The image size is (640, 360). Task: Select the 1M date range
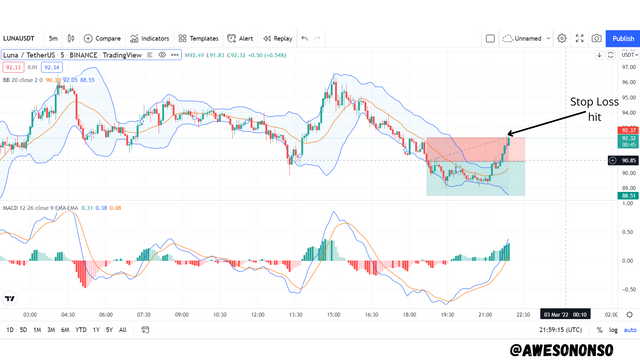tap(37, 330)
